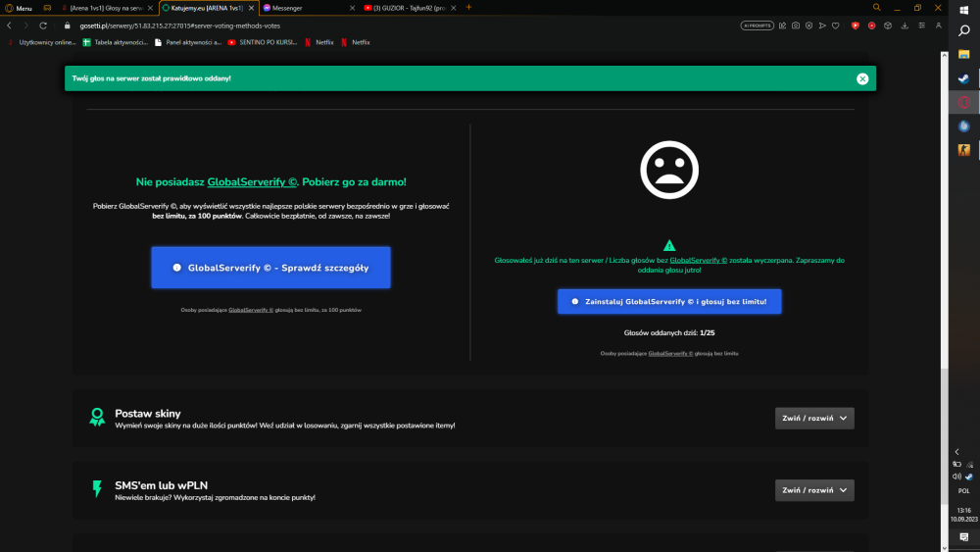Expand 'SMS'em lub wPLN' section with Zwiń / rozwiń
This screenshot has width=980, height=552.
pos(814,490)
